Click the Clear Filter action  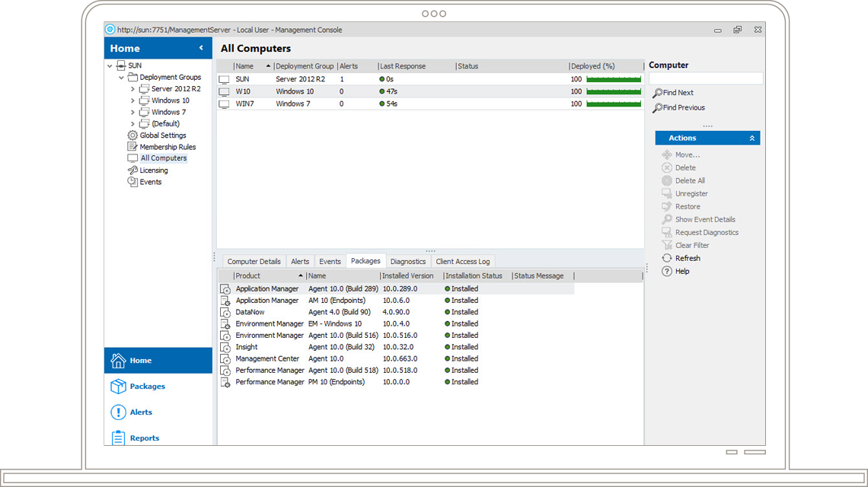click(x=689, y=244)
